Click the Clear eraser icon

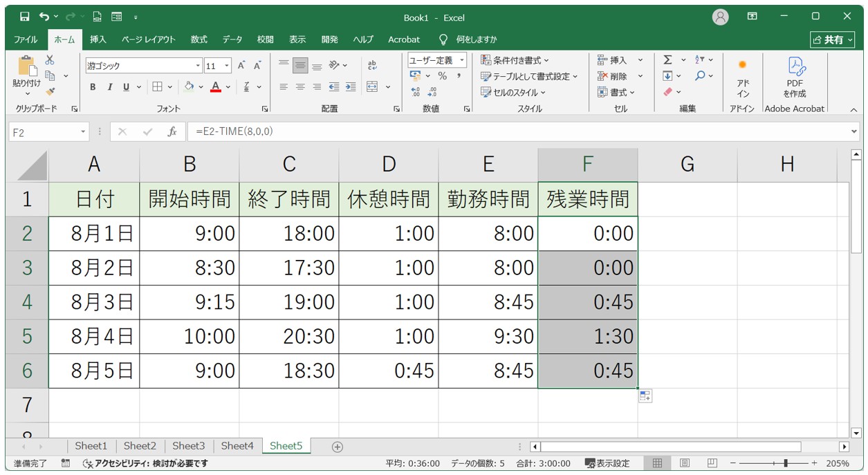tap(667, 92)
